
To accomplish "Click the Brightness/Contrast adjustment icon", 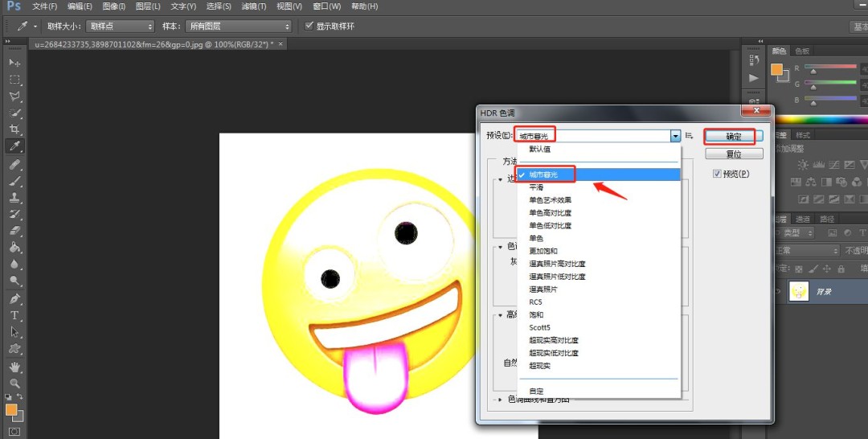I will click(x=801, y=164).
